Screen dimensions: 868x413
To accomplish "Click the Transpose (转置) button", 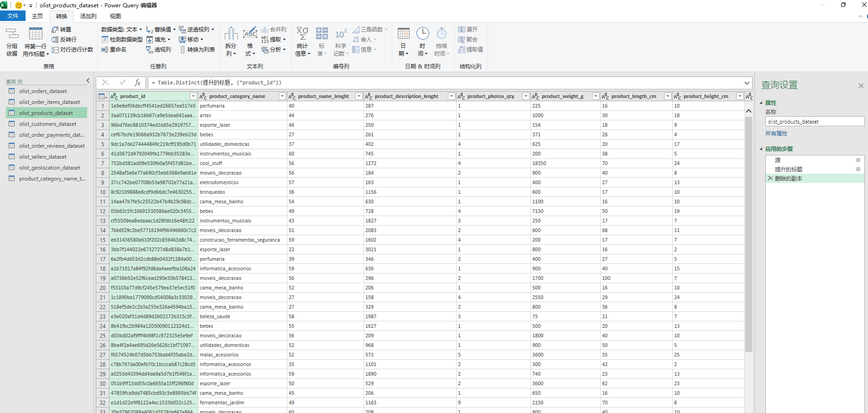I will click(x=62, y=29).
